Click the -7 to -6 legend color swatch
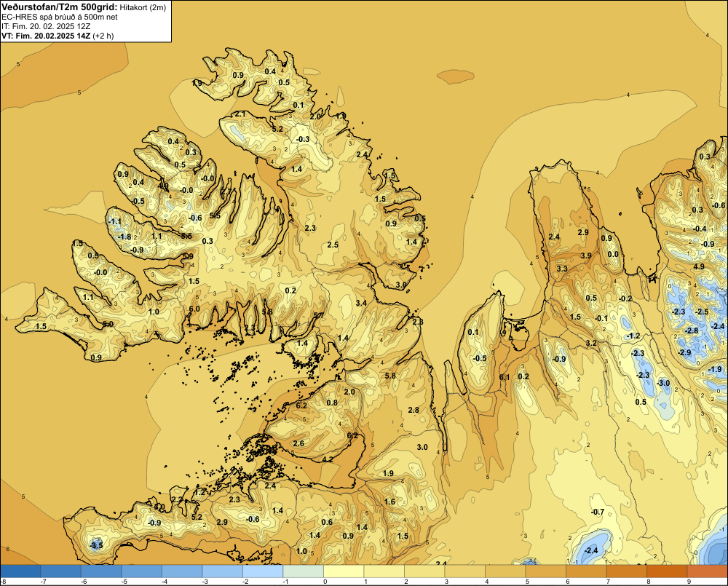Viewport: 728px width, 586px height. coord(61,571)
